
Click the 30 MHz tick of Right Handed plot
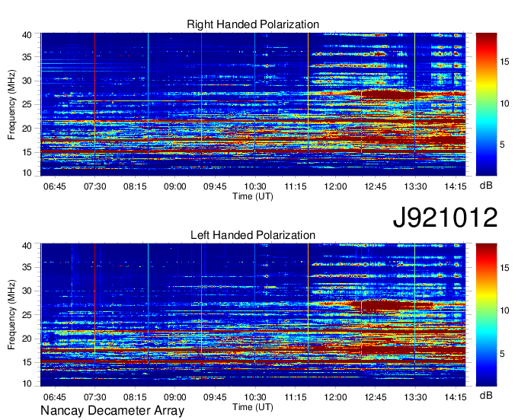(x=27, y=81)
